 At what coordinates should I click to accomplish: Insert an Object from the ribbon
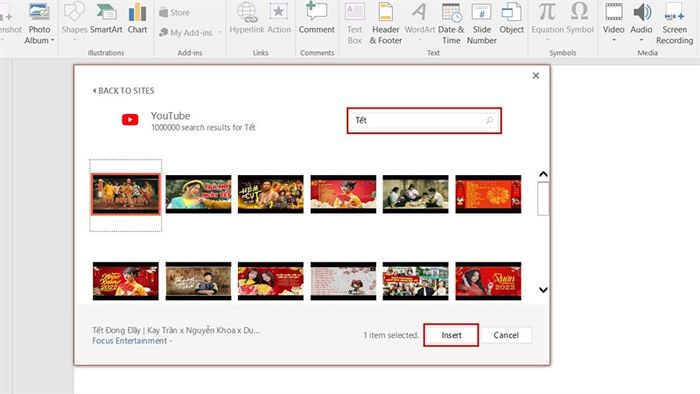[512, 19]
